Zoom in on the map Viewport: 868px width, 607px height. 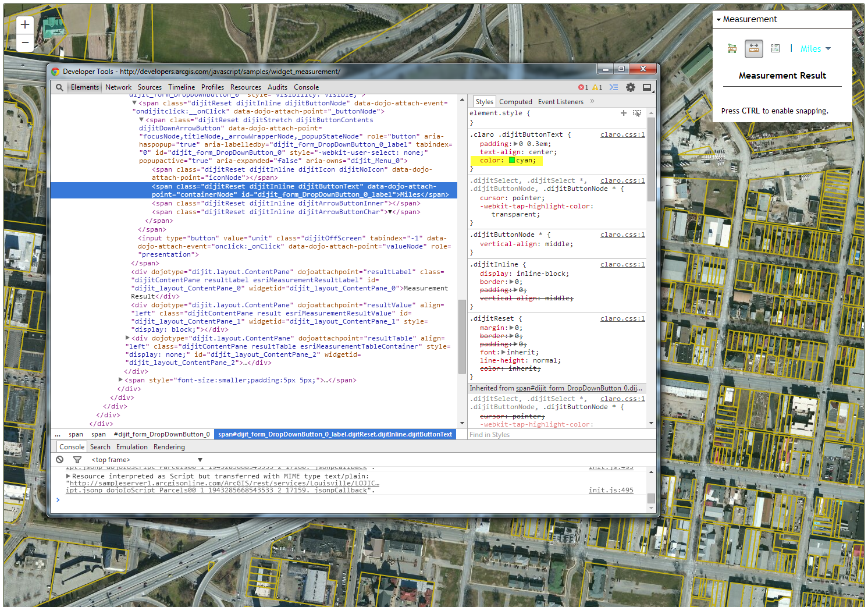point(24,24)
